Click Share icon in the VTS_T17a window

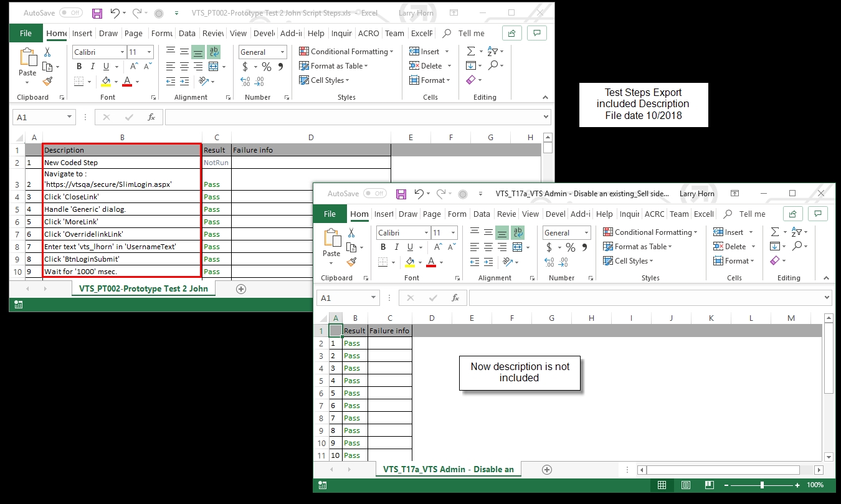[792, 214]
